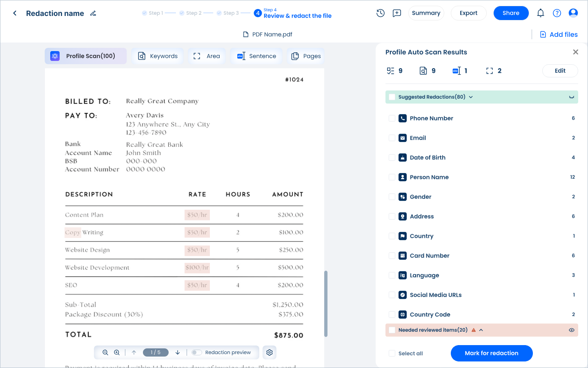The width and height of the screenshot is (588, 368).
Task: Click the zoom-in magnifier below the invoice
Action: 117,352
